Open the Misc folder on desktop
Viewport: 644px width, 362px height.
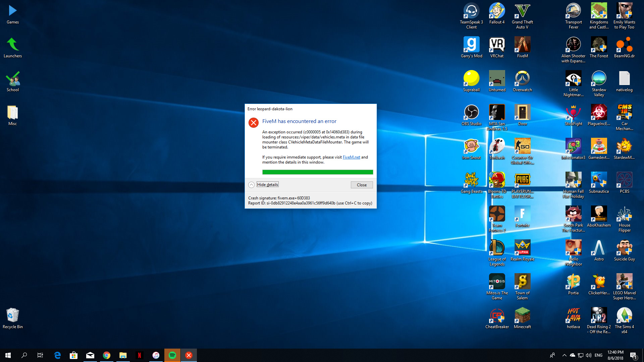[13, 115]
